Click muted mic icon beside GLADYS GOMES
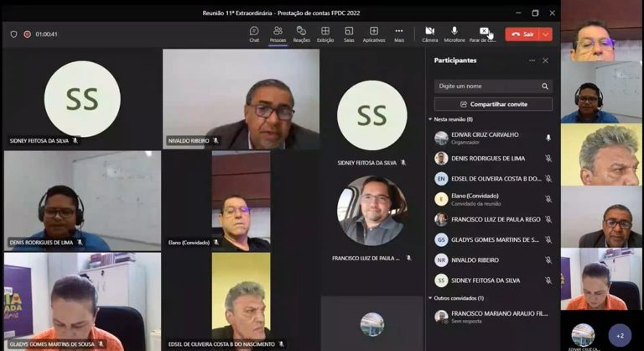The width and height of the screenshot is (644, 351). click(x=548, y=239)
